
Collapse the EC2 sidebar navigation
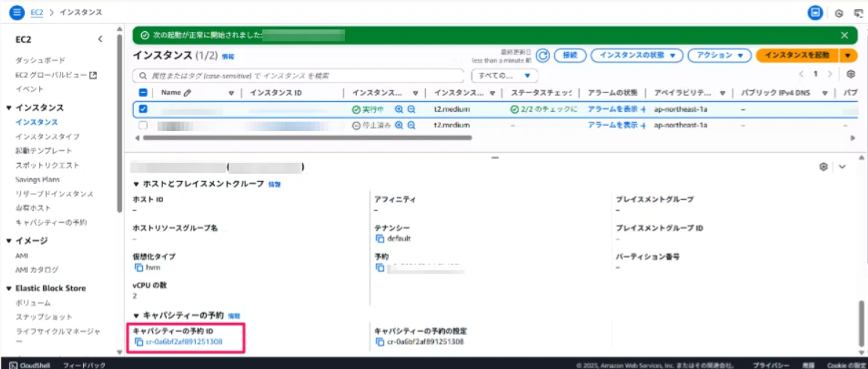pos(100,39)
